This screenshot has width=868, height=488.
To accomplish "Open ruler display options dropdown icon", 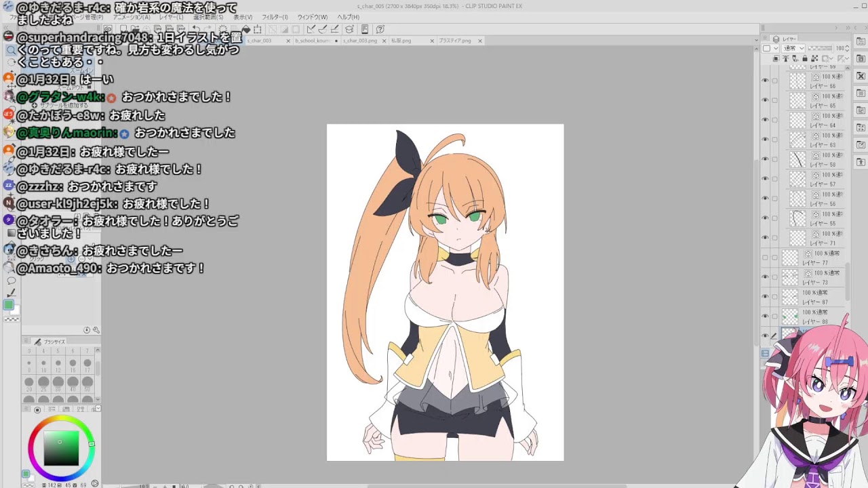I will (843, 58).
